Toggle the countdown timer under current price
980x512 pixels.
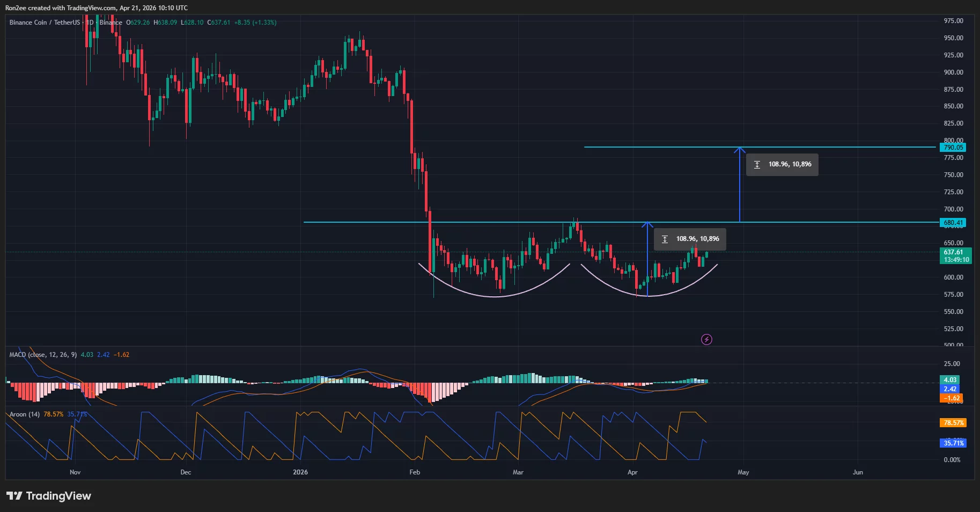[957, 258]
